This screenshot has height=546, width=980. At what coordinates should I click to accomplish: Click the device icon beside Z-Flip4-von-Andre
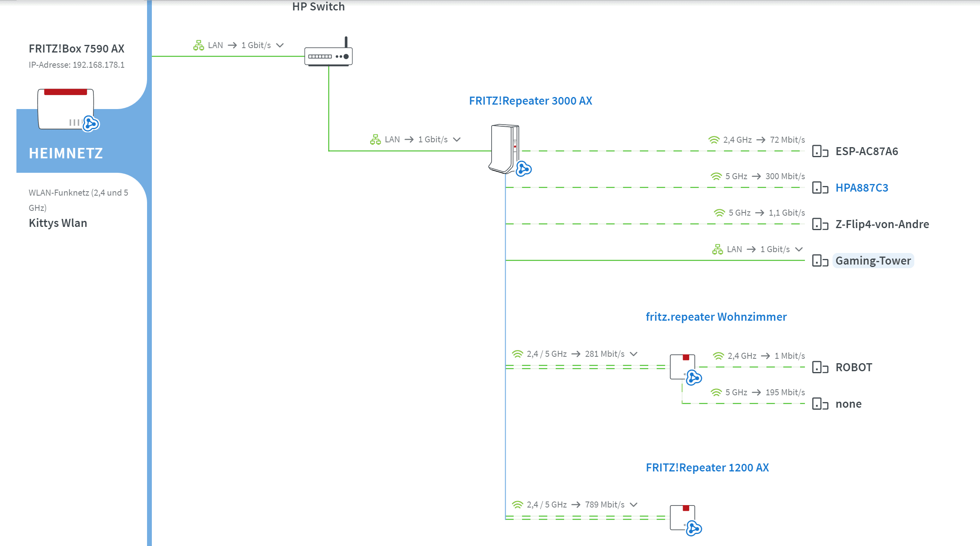coord(820,224)
